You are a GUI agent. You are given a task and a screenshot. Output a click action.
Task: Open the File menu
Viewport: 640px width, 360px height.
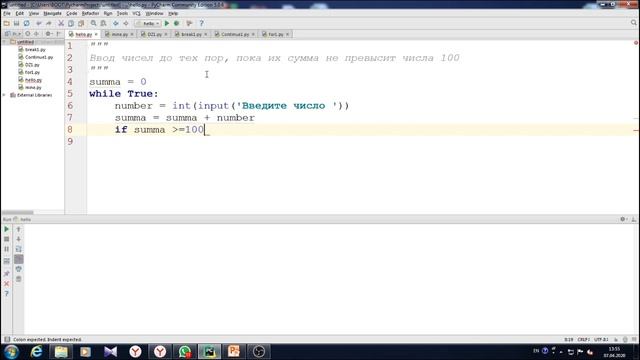coord(7,13)
